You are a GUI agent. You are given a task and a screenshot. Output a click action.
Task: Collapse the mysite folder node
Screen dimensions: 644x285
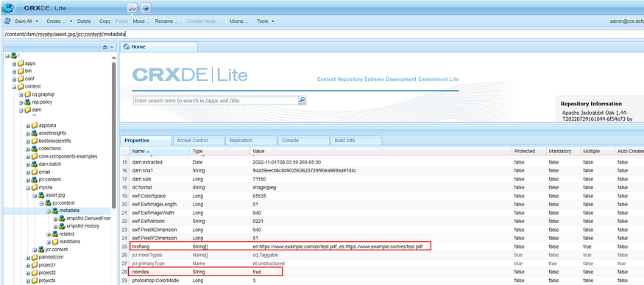tap(27, 187)
